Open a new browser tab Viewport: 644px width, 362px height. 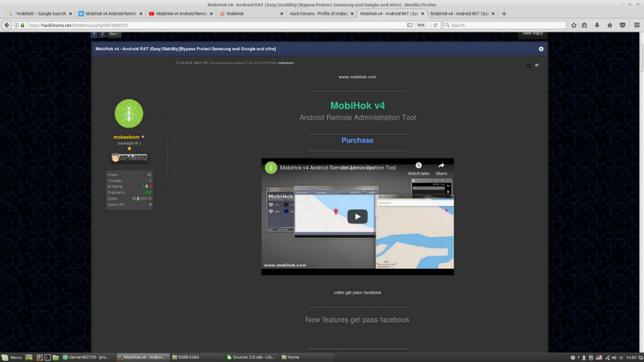click(x=504, y=14)
